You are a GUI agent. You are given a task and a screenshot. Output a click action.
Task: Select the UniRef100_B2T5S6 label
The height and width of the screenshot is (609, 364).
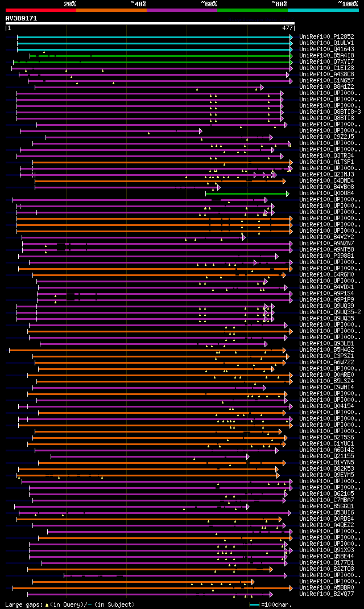pos(326,437)
